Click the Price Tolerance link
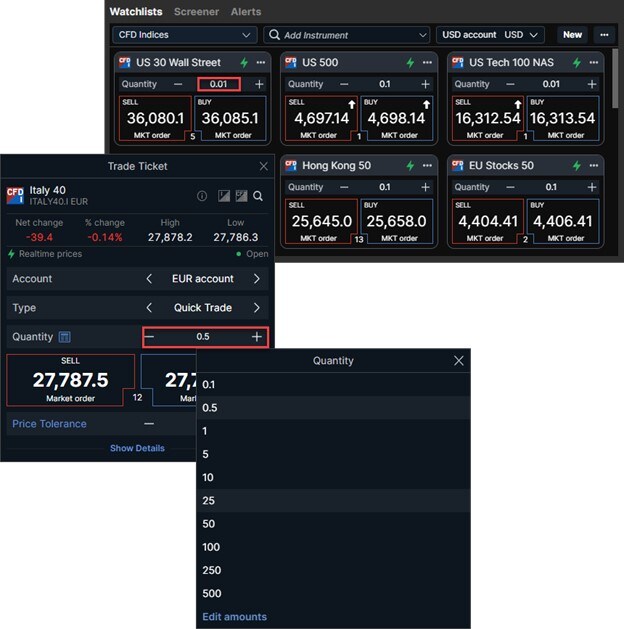Screen dimensions: 624x629 pyautogui.click(x=49, y=424)
